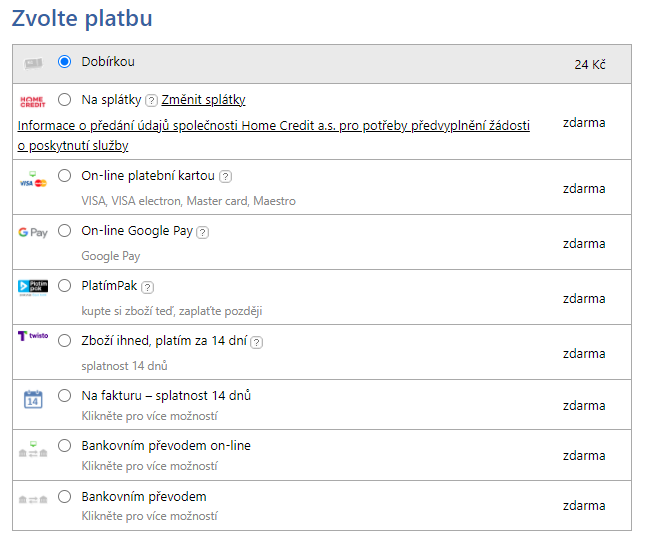Viewport: 651px width, 547px height.
Task: Click the VISA Mastercard logo icon
Action: [x=33, y=180]
